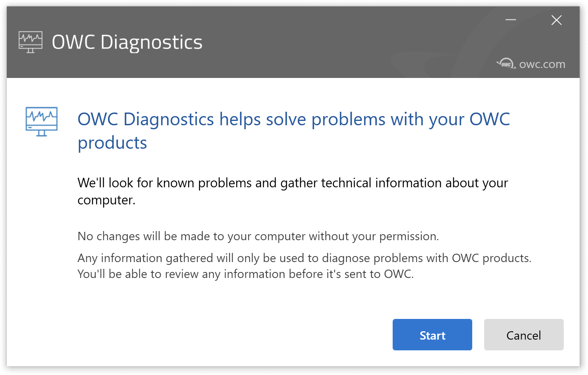
Task: Click the word 'products' in the heading
Action: point(112,143)
